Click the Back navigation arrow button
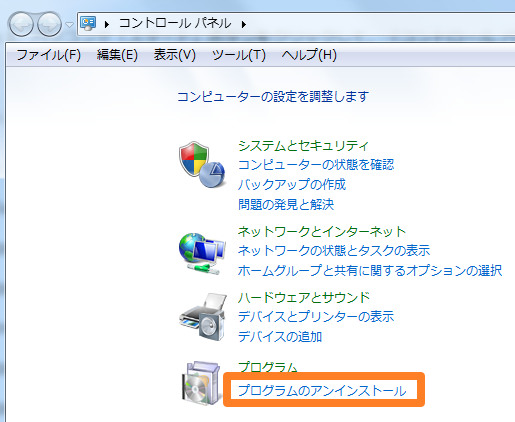515x422 pixels. [21, 24]
